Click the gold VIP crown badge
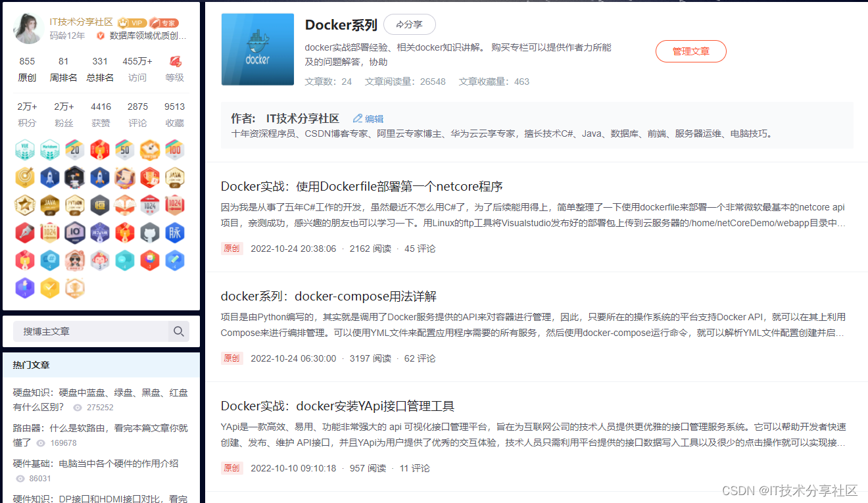868x503 pixels. (132, 22)
